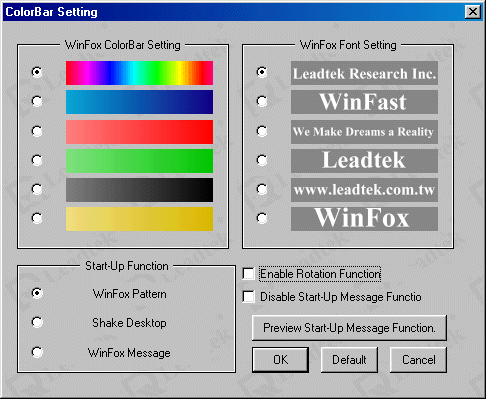Select Shake Desktop start-up function

tap(37, 322)
